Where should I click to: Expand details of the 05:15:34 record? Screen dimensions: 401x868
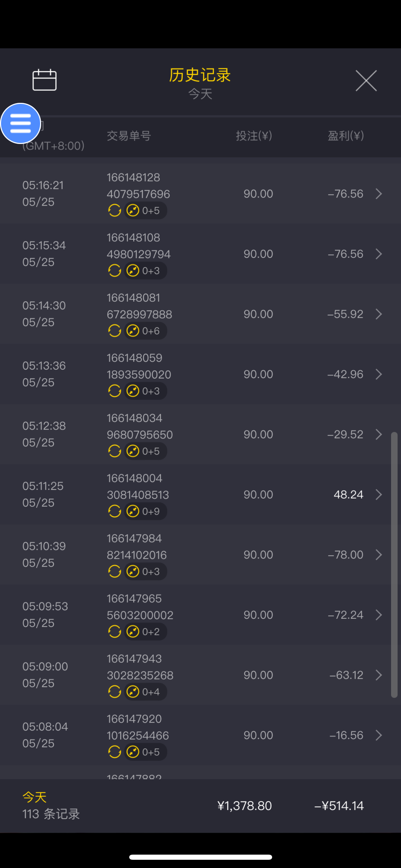pos(379,254)
